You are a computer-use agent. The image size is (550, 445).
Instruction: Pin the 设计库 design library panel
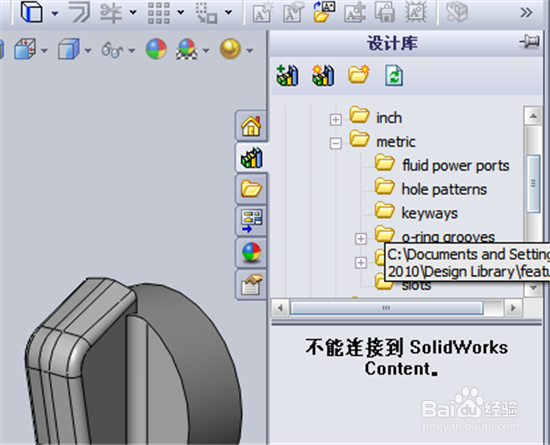530,42
